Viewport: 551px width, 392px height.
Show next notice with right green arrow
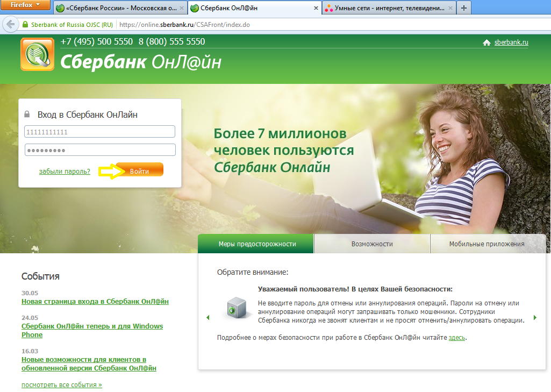click(535, 318)
